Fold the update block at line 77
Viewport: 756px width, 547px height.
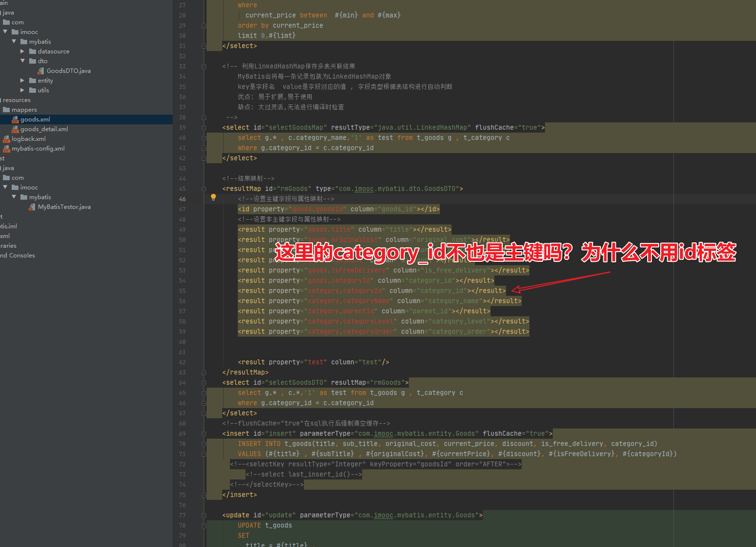[204, 515]
